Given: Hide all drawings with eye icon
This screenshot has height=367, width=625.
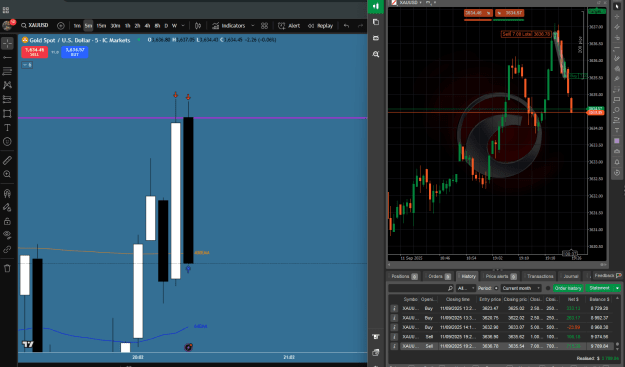Looking at the screenshot, I should pyautogui.click(x=7, y=235).
